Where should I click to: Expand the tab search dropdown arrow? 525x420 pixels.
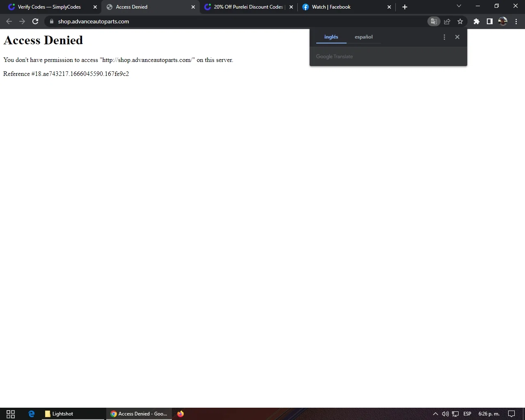459,6
